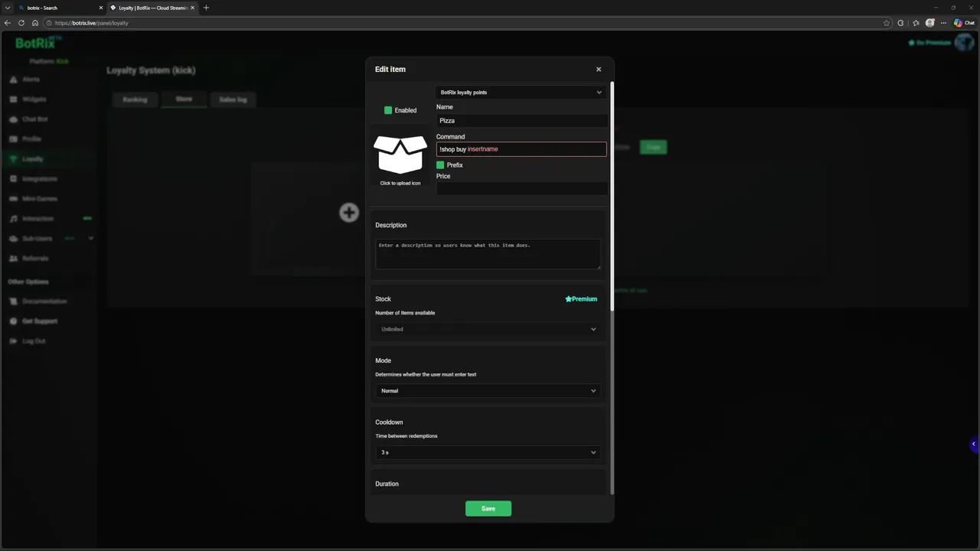This screenshot has height=551, width=980.
Task: Expand the Sub-Users sidebar chevron
Action: click(91, 239)
